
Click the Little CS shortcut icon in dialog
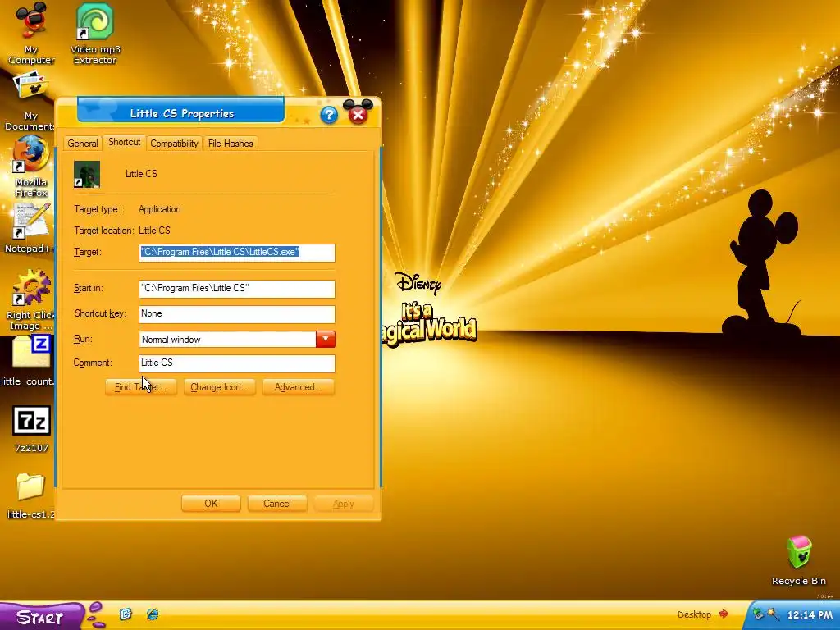(x=87, y=174)
